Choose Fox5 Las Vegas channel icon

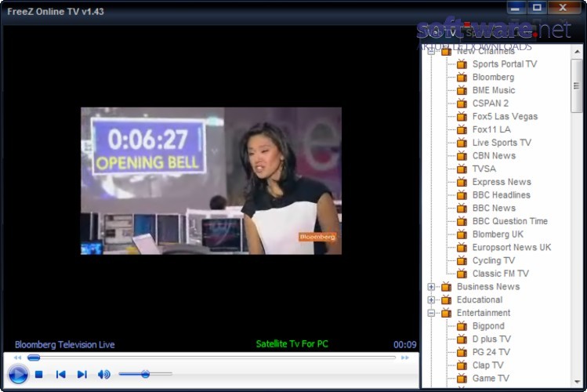point(462,117)
